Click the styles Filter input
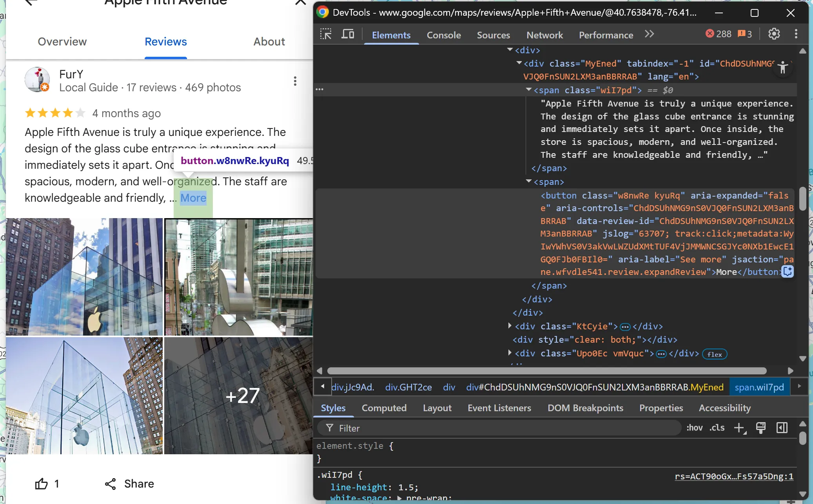Image resolution: width=813 pixels, height=504 pixels. tap(499, 428)
